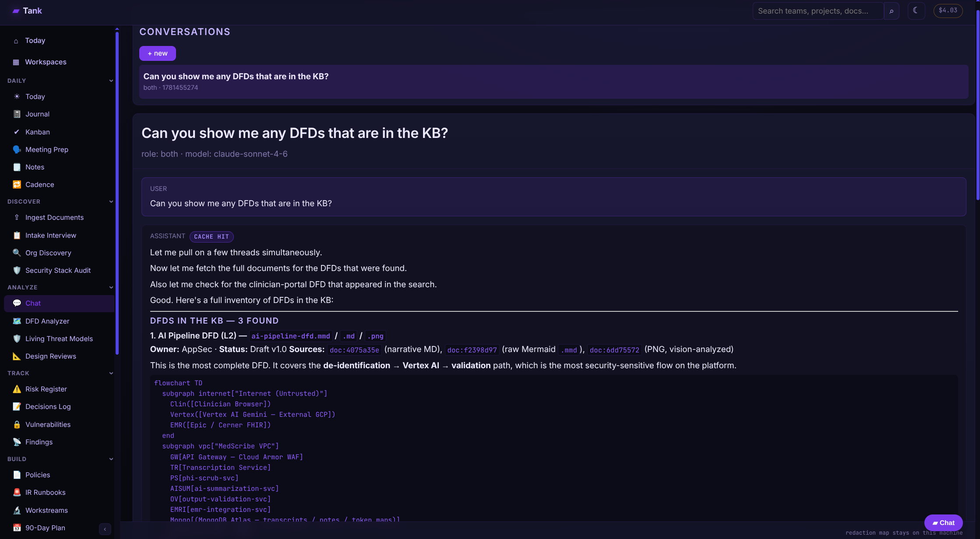Image resolution: width=980 pixels, height=539 pixels.
Task: Open the Cadence repeat icon
Action: pyautogui.click(x=17, y=184)
